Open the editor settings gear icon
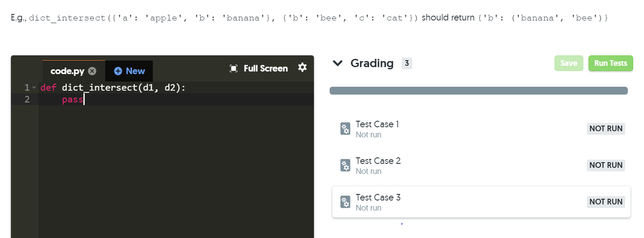Image resolution: width=644 pixels, height=238 pixels. [302, 68]
